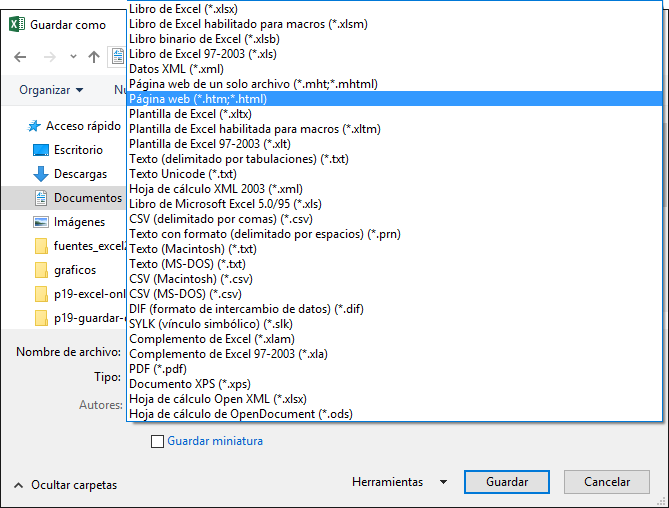This screenshot has height=508, width=669.
Task: Choose Libro de Excel habilitado para macros
Action: click(395, 24)
